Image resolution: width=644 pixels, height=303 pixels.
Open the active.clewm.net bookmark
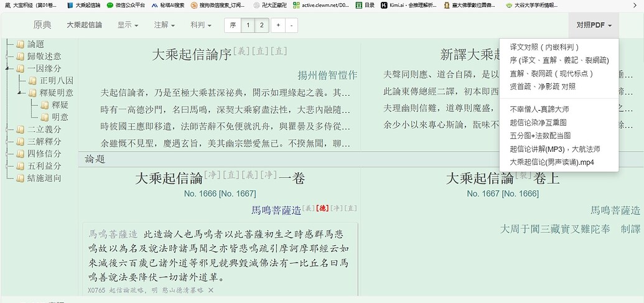[321, 6]
